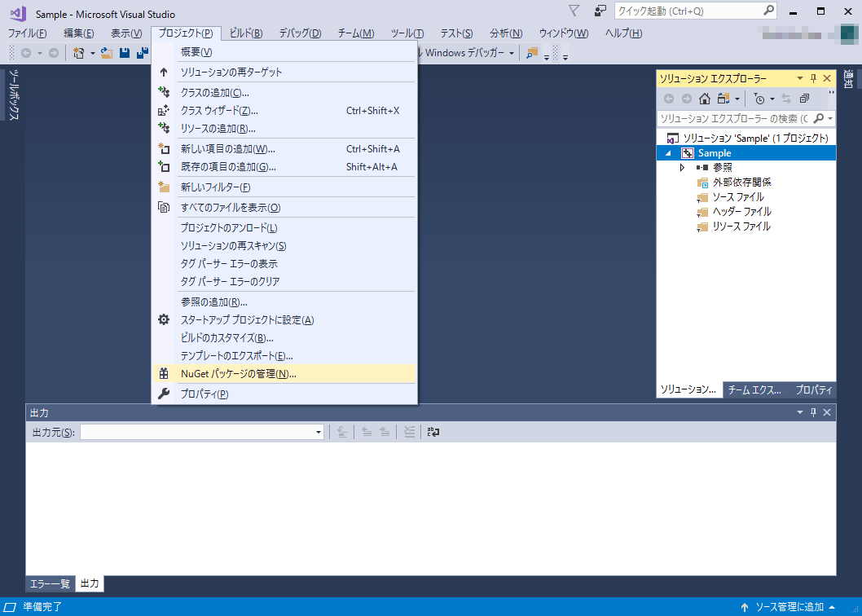Pin the Output panel with pushpin
This screenshot has width=862, height=616.
click(814, 413)
